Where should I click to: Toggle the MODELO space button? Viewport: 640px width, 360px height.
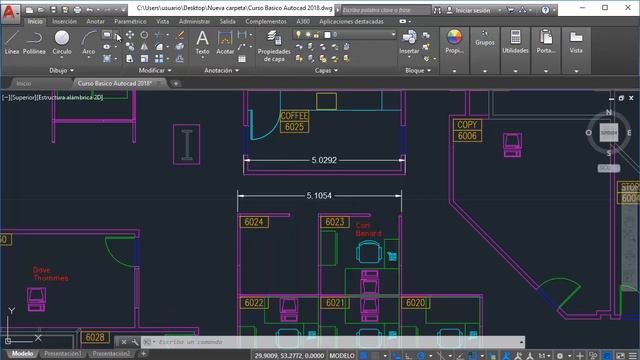point(342,356)
